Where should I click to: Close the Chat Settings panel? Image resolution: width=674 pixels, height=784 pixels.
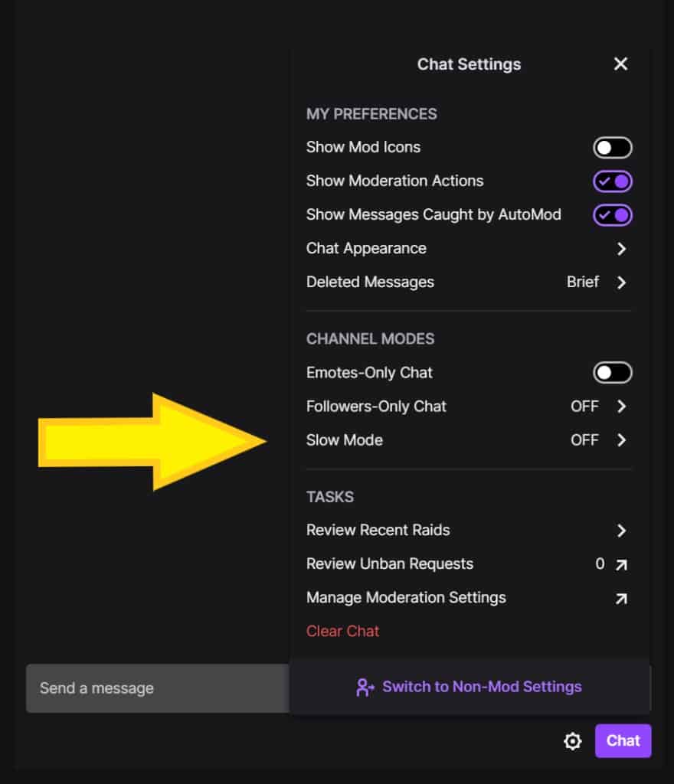[x=620, y=64]
